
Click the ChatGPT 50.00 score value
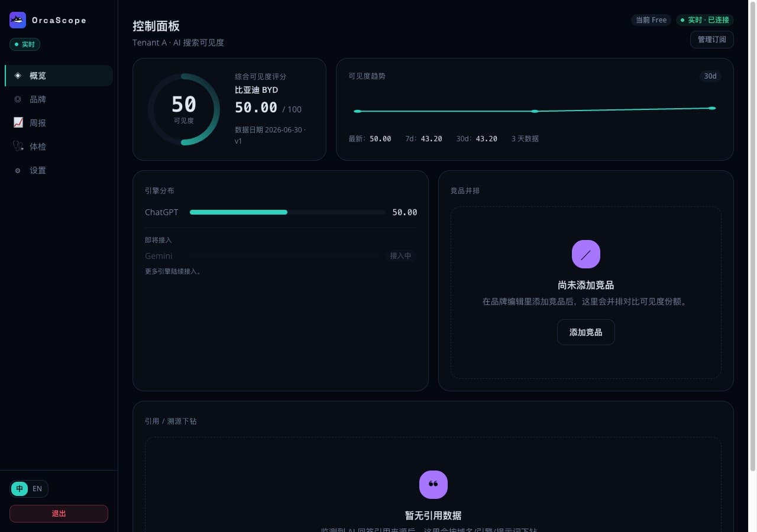(x=405, y=212)
